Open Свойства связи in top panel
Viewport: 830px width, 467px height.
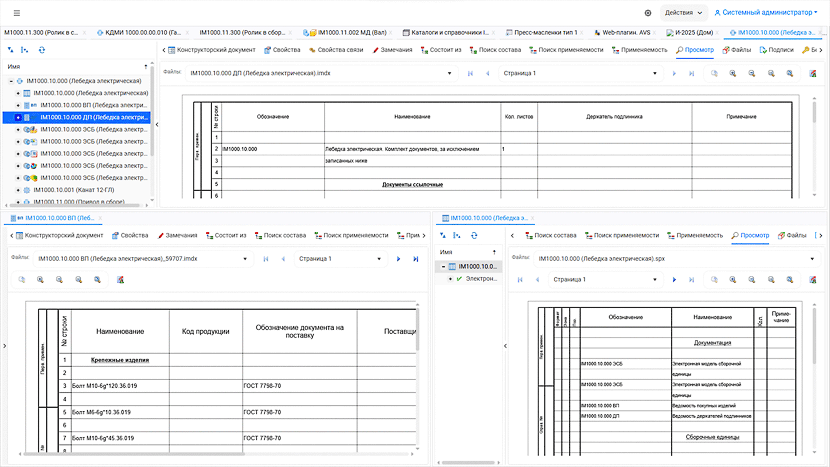pyautogui.click(x=336, y=49)
